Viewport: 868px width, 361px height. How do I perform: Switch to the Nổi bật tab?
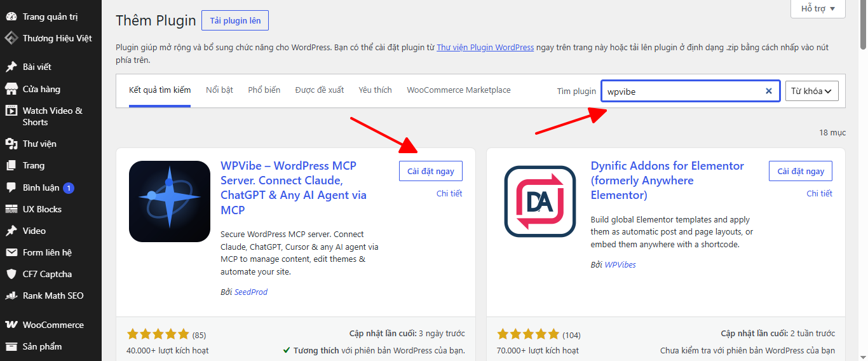point(219,90)
